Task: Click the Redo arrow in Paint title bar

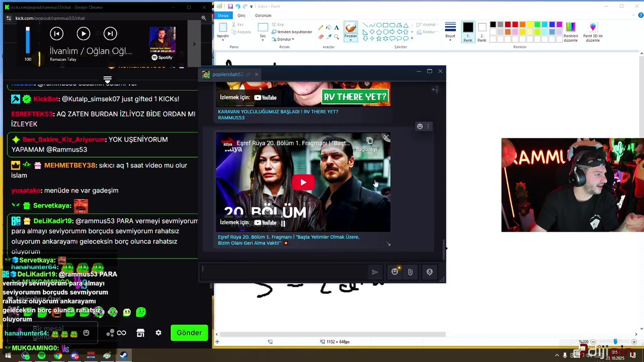Action: (245, 7)
